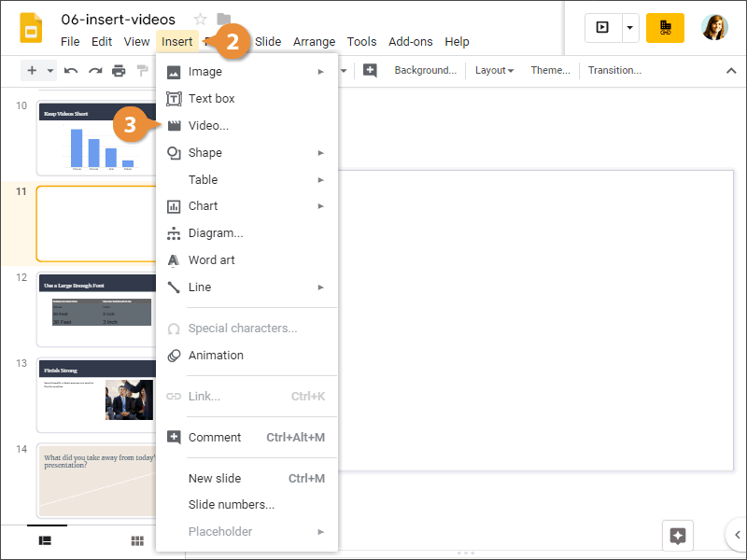Image resolution: width=747 pixels, height=560 pixels.
Task: Start presenting with the Present icon
Action: [601, 28]
